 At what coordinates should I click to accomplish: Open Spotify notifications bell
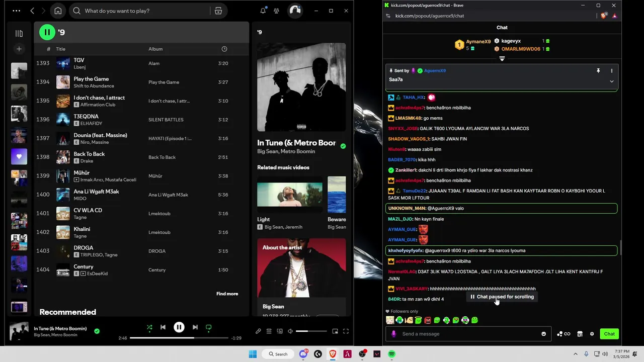click(x=263, y=11)
